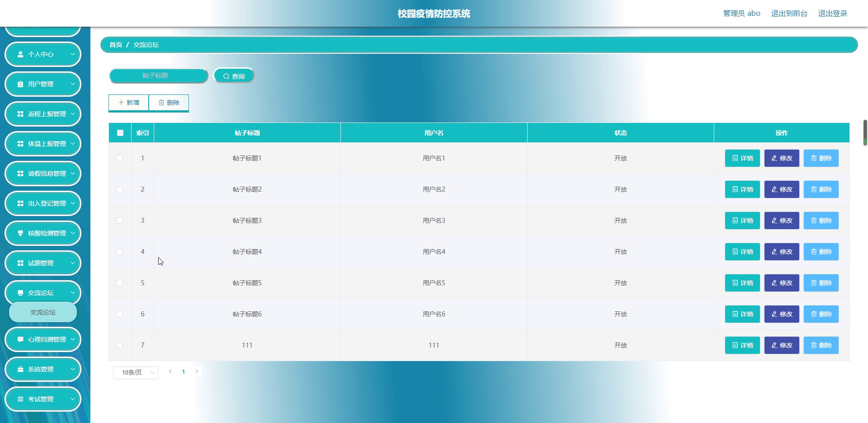Click the person icon beside 个人中心
The height and width of the screenshot is (423, 868).
coord(20,54)
